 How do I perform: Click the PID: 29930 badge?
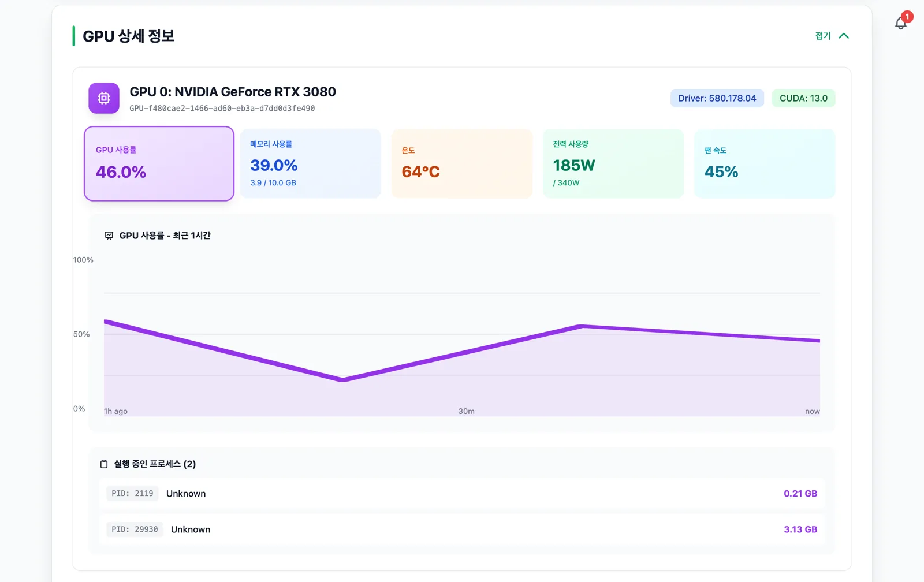[135, 529]
